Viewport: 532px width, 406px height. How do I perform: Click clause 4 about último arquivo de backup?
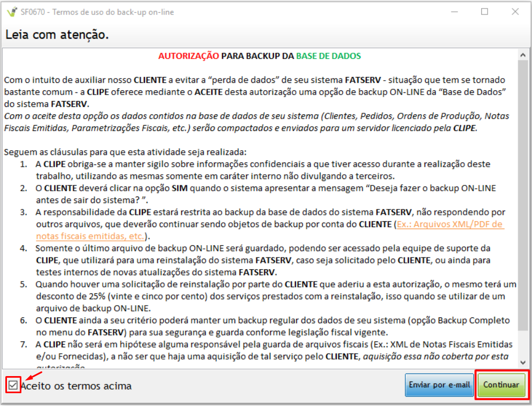[262, 260]
